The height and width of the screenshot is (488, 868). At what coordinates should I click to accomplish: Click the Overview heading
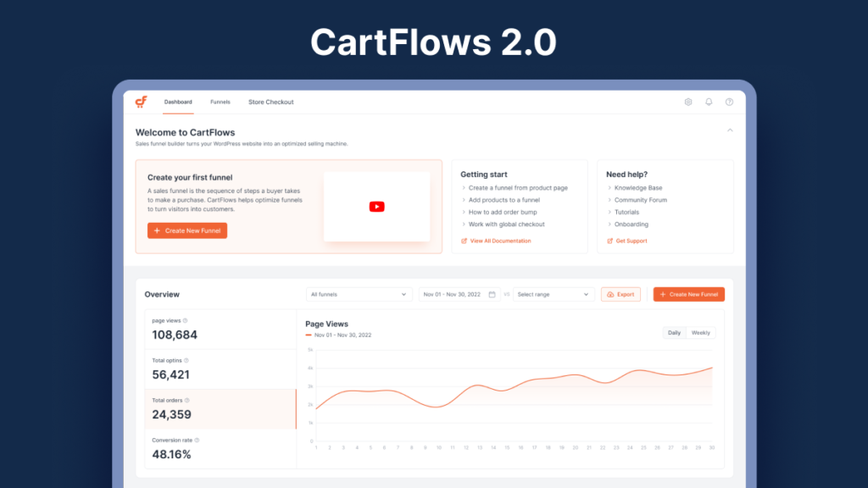click(x=162, y=294)
